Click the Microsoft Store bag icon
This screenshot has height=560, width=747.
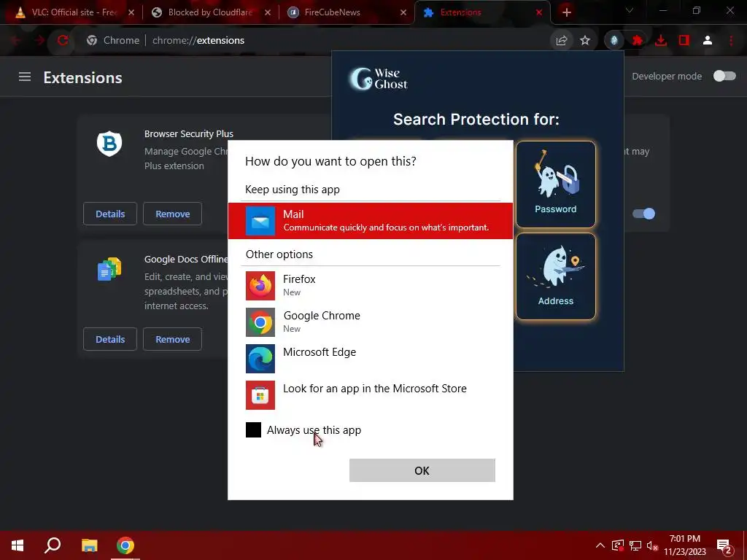pos(260,395)
